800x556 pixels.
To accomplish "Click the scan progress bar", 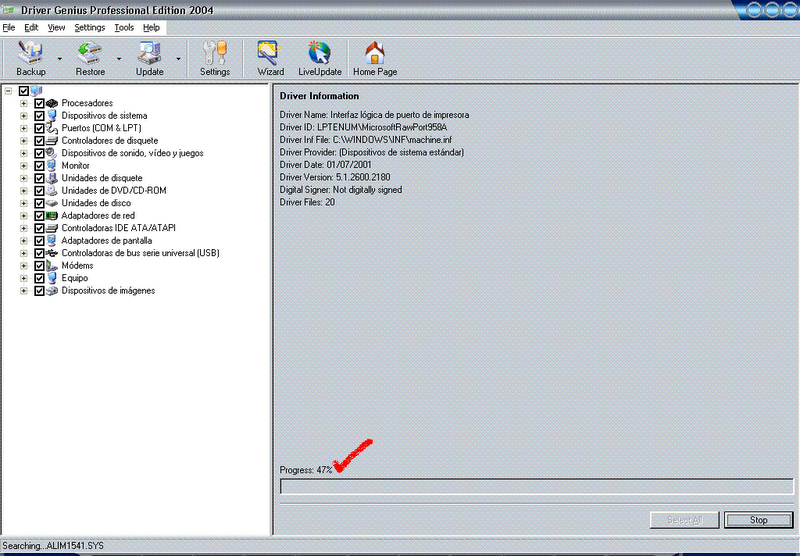I will 537,486.
